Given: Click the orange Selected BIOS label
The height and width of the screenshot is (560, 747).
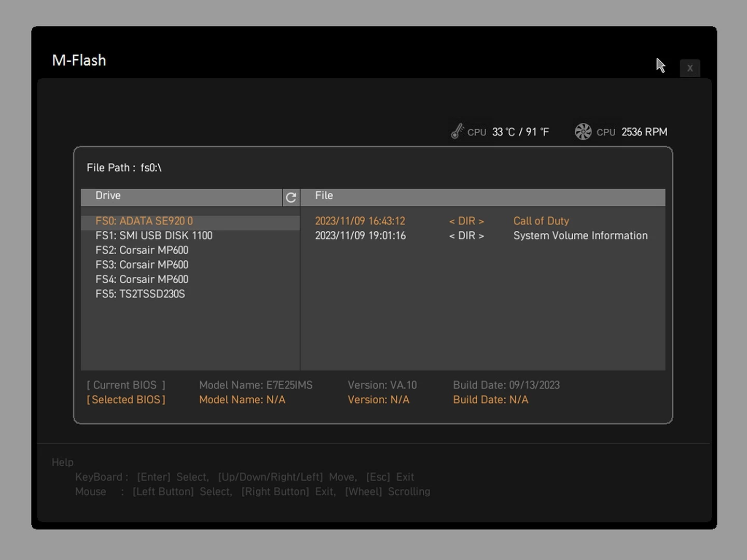Looking at the screenshot, I should point(126,400).
